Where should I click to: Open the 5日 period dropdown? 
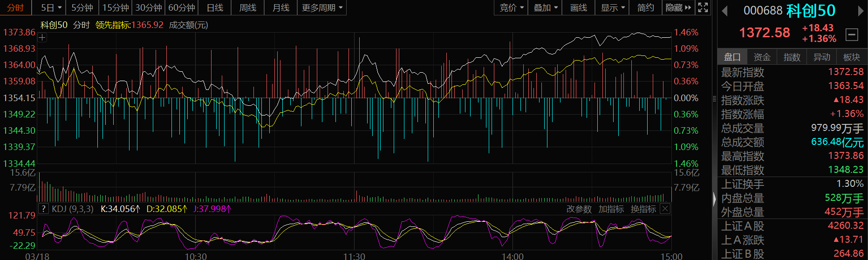[51, 7]
